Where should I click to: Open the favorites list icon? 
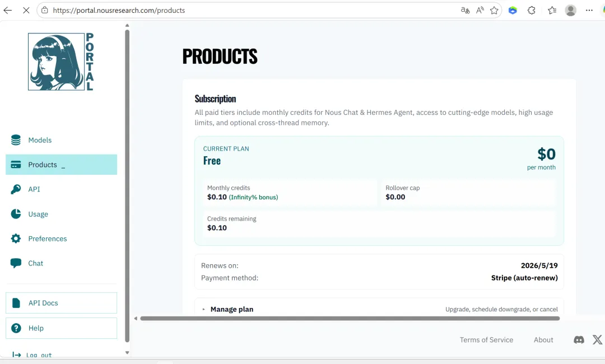[552, 11]
